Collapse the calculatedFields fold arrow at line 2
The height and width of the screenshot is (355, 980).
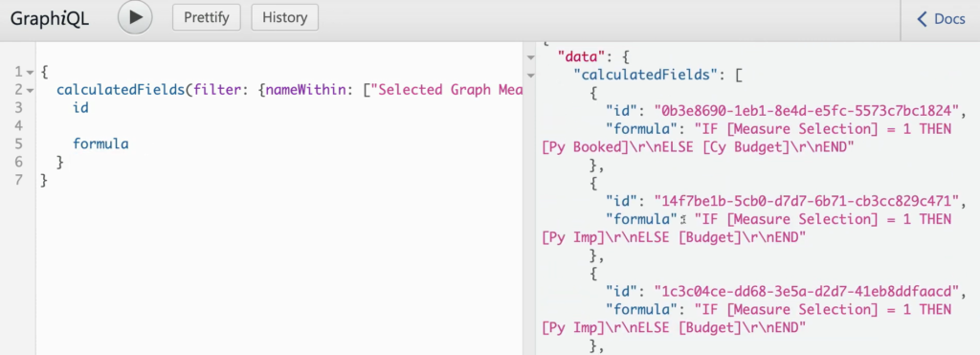tap(30, 91)
